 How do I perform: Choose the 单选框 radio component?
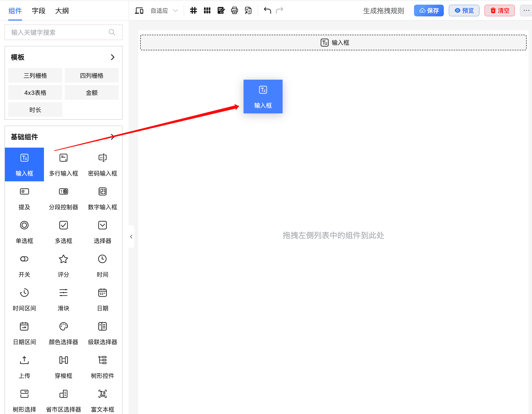click(24, 232)
